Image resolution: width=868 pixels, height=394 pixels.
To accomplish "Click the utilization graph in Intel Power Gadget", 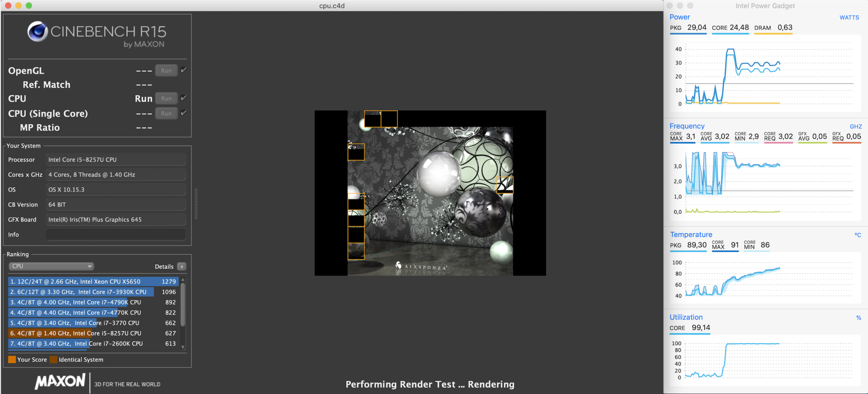I will 765,360.
